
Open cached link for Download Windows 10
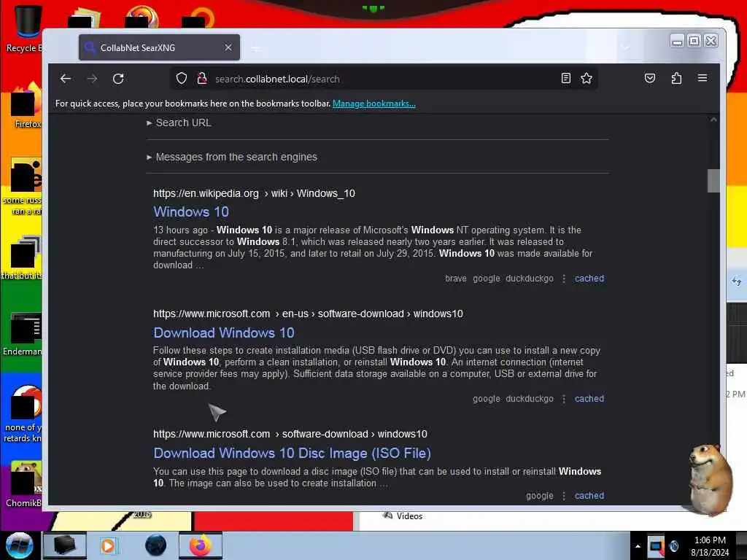pyautogui.click(x=589, y=399)
